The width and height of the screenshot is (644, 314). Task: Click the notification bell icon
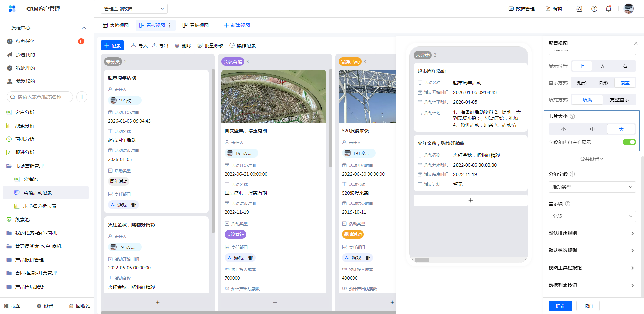pyautogui.click(x=608, y=9)
